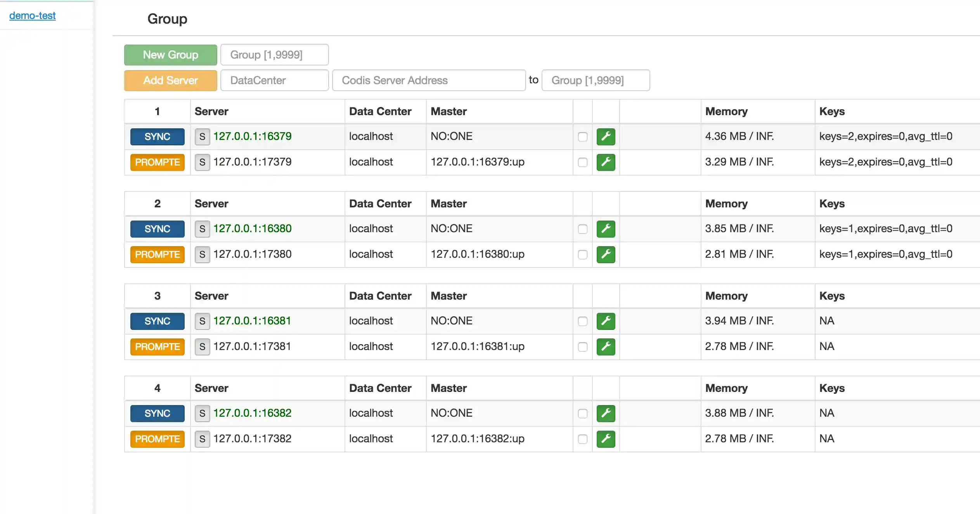Image resolution: width=980 pixels, height=514 pixels.
Task: Click the S badge beside 127.0.0.1:17381
Action: coord(202,347)
